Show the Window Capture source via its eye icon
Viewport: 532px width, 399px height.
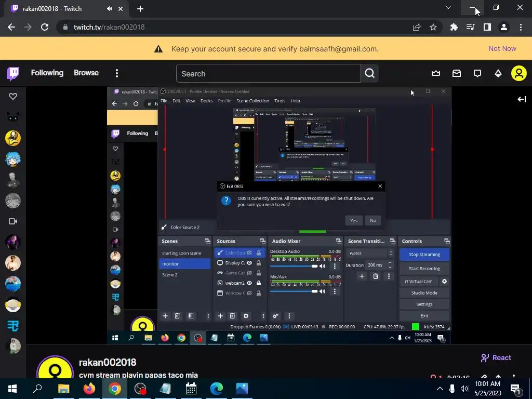click(249, 293)
